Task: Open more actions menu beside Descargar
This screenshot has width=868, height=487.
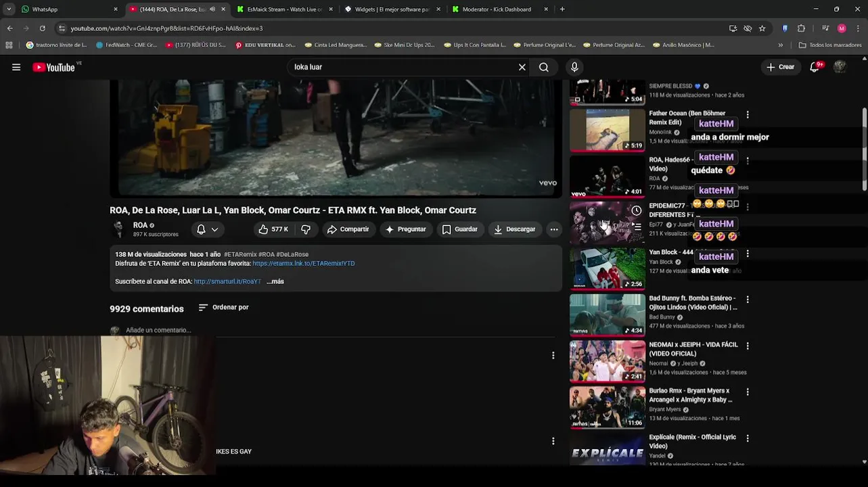Action: point(554,229)
